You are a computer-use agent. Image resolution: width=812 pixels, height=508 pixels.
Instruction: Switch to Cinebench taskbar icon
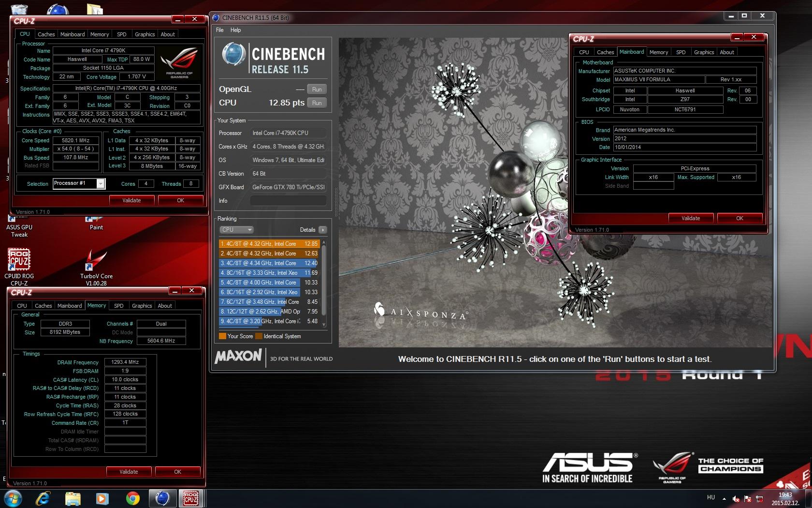(162, 498)
